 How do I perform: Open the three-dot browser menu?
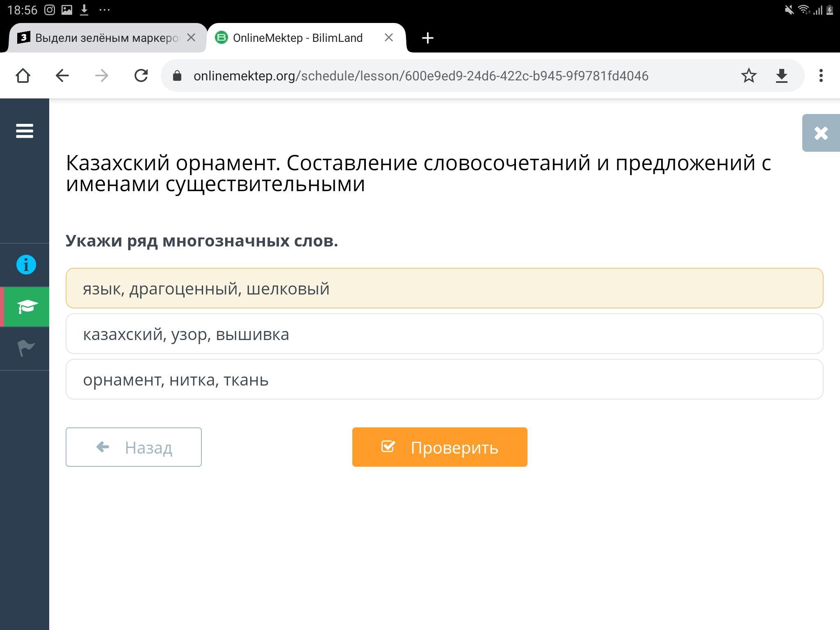(x=821, y=75)
